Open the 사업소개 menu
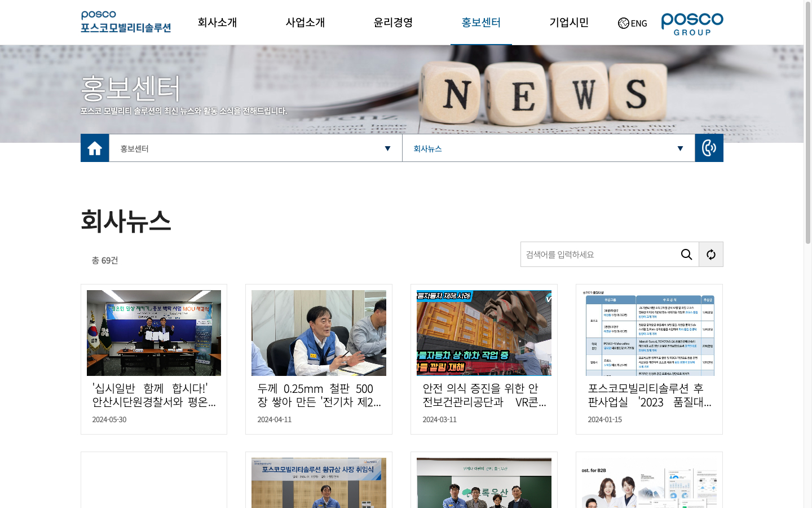Screen dimensions: 812x508 click(305, 23)
